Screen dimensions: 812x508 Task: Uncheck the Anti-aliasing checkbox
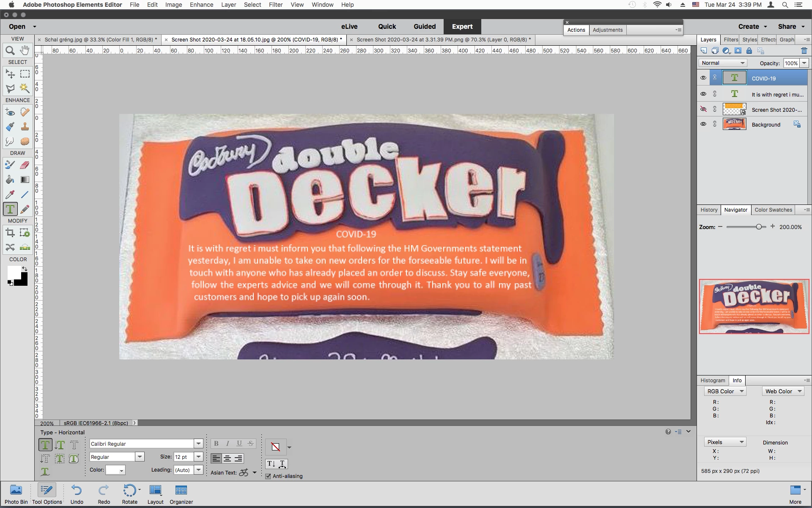[x=268, y=476]
